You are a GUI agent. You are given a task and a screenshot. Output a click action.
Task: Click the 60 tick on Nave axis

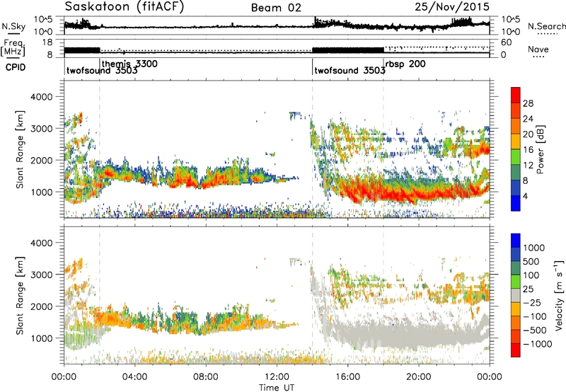tap(507, 42)
